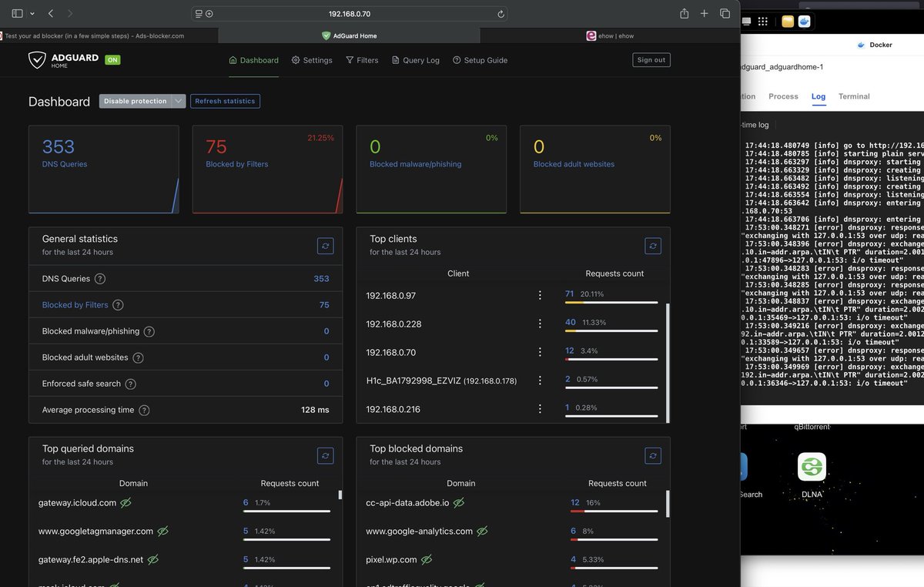Click the 128 ms average processing time value
Image resolution: width=924 pixels, height=587 pixels.
tap(315, 410)
